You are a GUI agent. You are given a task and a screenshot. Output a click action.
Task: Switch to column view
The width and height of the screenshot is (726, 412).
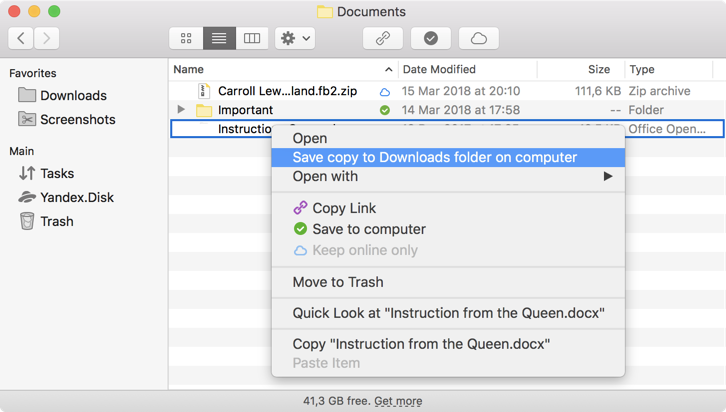[252, 38]
